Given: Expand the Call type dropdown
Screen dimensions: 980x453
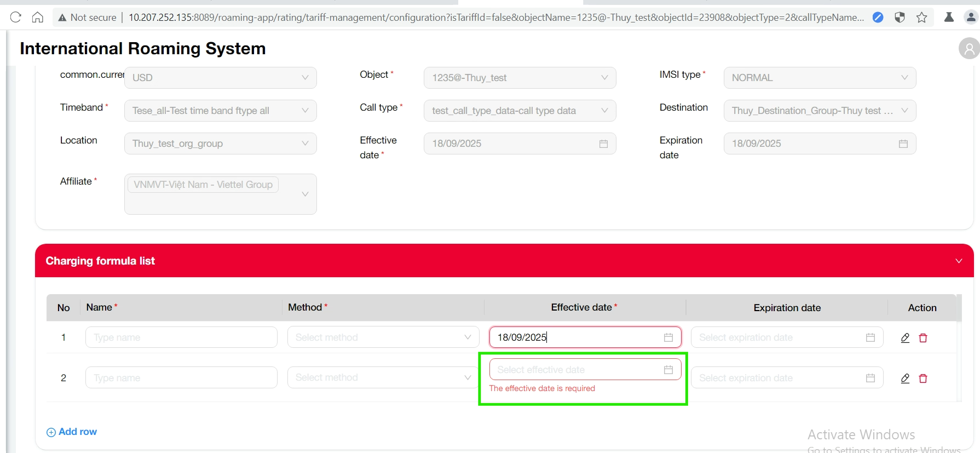Looking at the screenshot, I should pyautogui.click(x=520, y=111).
